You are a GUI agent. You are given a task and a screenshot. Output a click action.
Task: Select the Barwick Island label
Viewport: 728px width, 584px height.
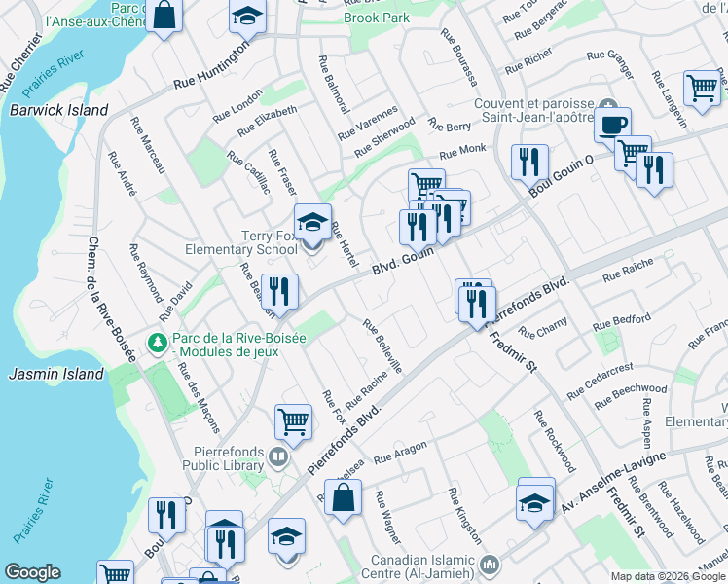pyautogui.click(x=59, y=111)
